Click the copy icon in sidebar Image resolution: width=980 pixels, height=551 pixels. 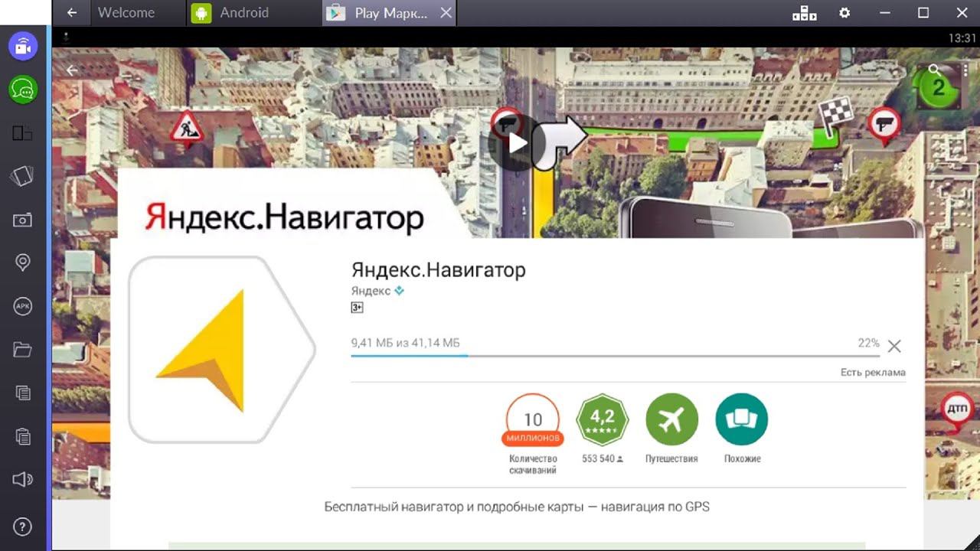tap(23, 393)
